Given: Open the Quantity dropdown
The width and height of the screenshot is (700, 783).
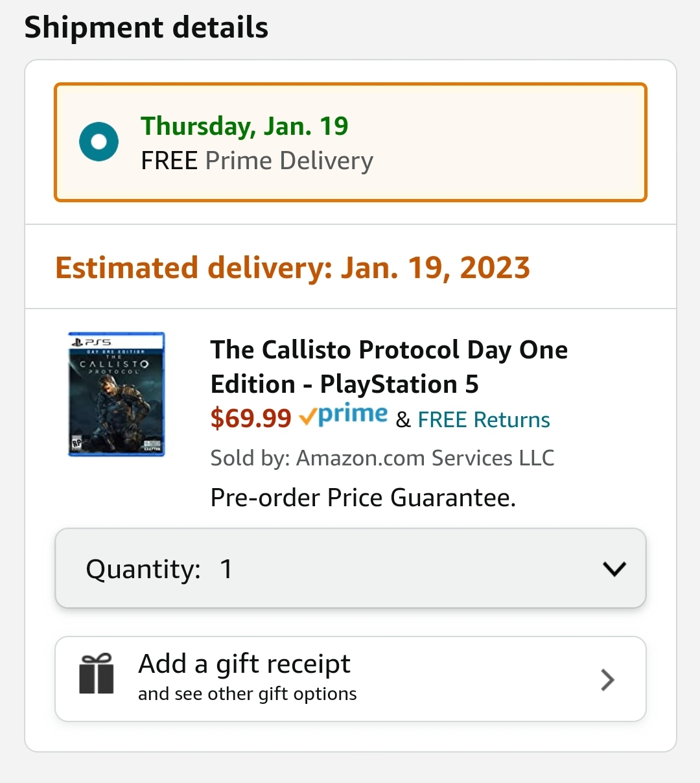Looking at the screenshot, I should pyautogui.click(x=350, y=568).
